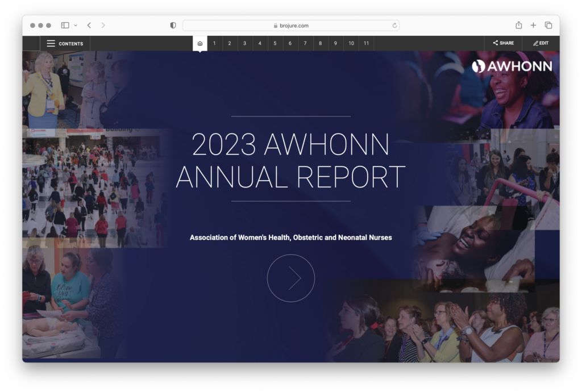The image size is (582, 392).
Task: Click the 2023 AWHONN Annual Report title
Action: 290,160
